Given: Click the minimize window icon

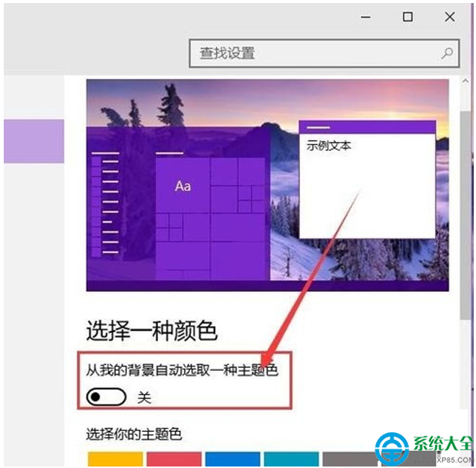Looking at the screenshot, I should [368, 17].
